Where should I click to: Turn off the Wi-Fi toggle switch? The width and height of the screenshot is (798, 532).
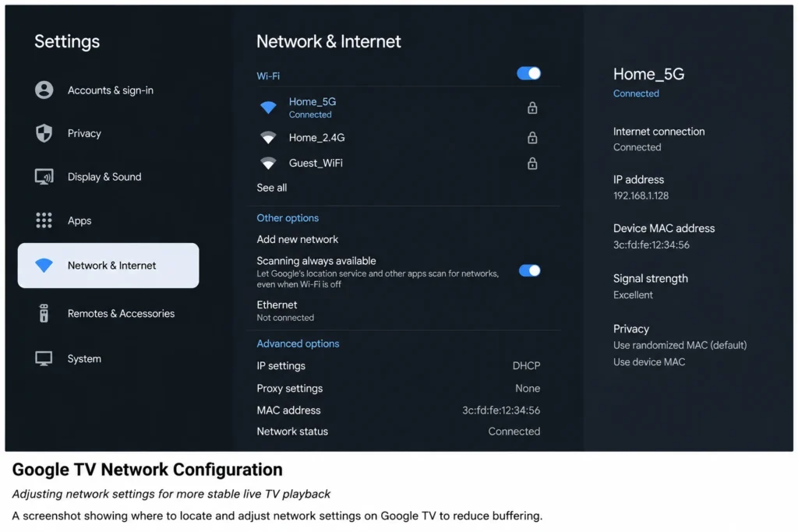click(529, 74)
